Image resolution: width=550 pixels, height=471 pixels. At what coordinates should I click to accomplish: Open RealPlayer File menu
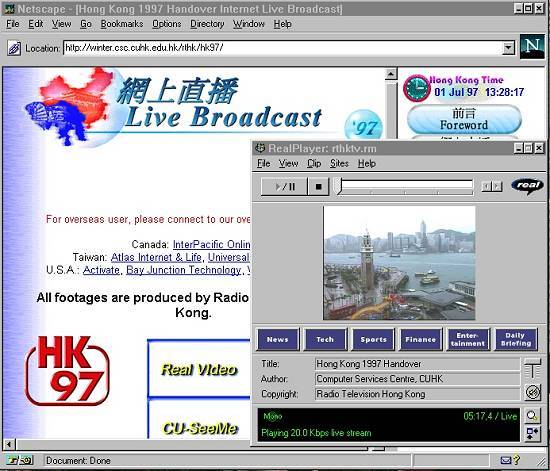click(x=263, y=163)
